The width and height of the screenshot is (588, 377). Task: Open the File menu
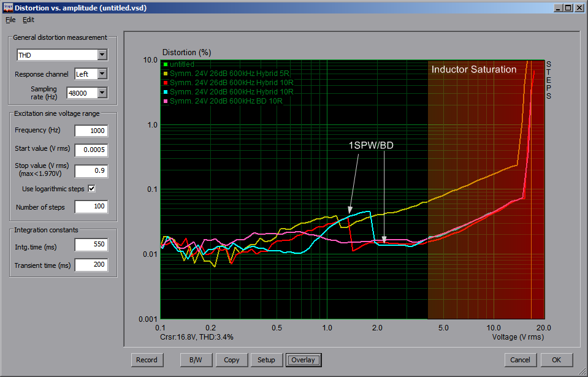10,20
